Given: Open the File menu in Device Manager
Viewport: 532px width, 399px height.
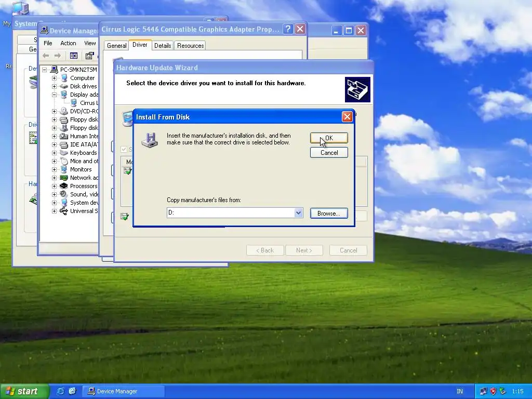Looking at the screenshot, I should point(48,43).
